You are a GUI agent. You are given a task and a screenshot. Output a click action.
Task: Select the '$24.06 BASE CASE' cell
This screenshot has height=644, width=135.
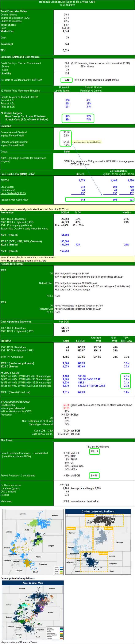click(x=89, y=380)
